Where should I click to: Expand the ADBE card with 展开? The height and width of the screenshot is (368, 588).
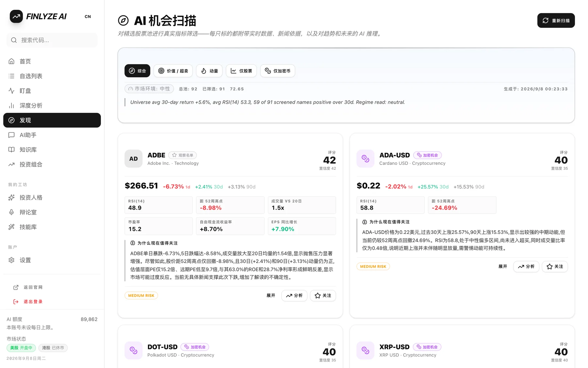[x=271, y=295]
